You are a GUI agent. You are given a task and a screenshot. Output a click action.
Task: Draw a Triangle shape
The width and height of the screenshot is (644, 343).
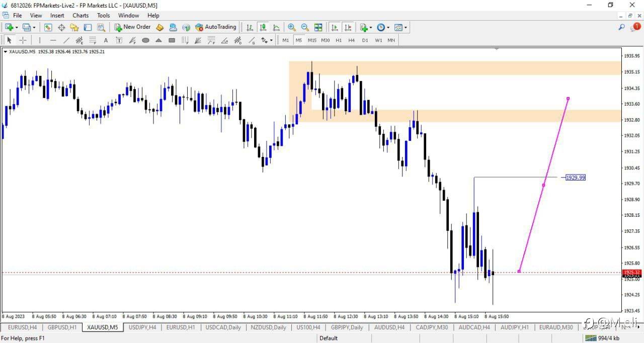click(158, 40)
